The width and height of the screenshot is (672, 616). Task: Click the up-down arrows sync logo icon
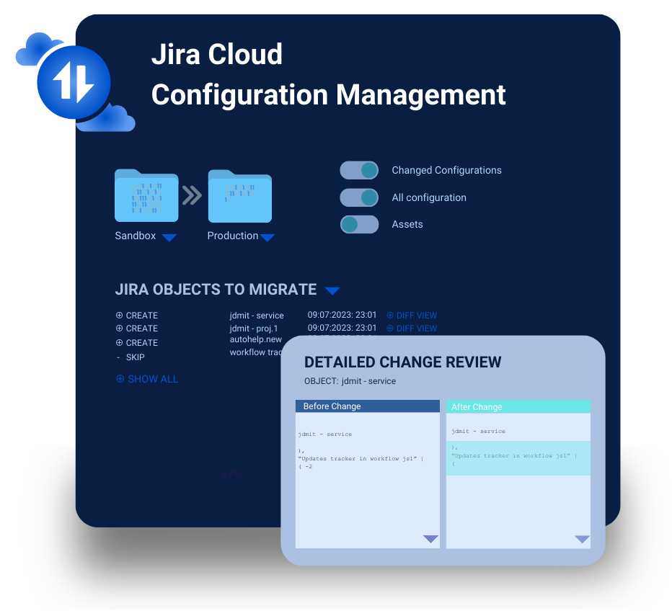(74, 82)
